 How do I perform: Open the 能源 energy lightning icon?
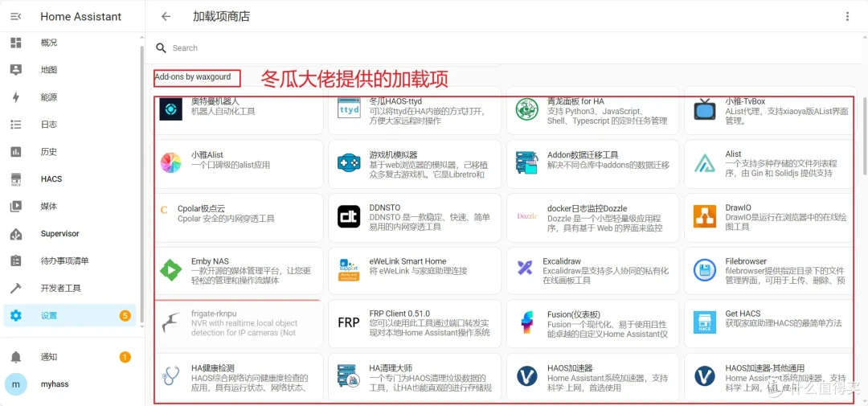(16, 97)
